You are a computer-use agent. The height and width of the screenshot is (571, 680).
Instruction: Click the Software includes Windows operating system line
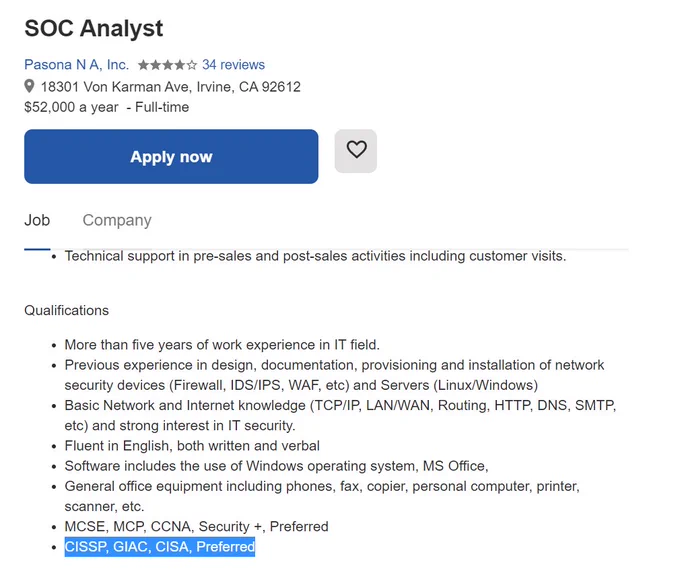pos(276,466)
